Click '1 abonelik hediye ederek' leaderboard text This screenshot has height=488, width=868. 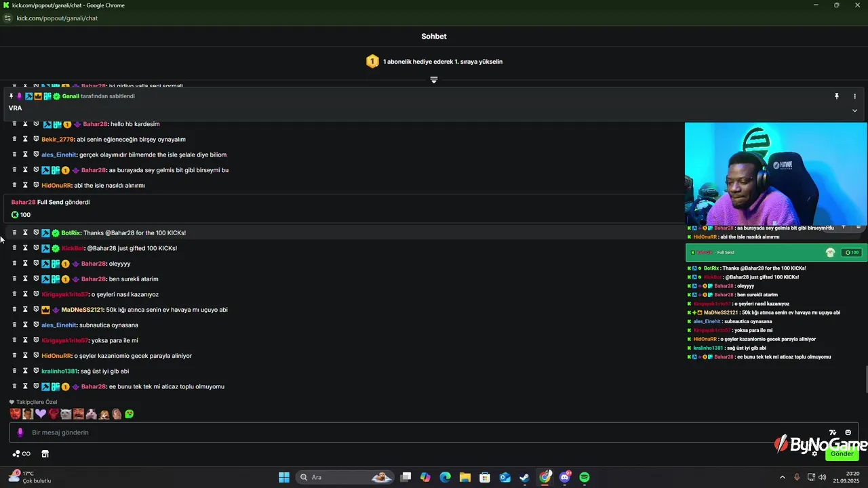click(x=443, y=62)
